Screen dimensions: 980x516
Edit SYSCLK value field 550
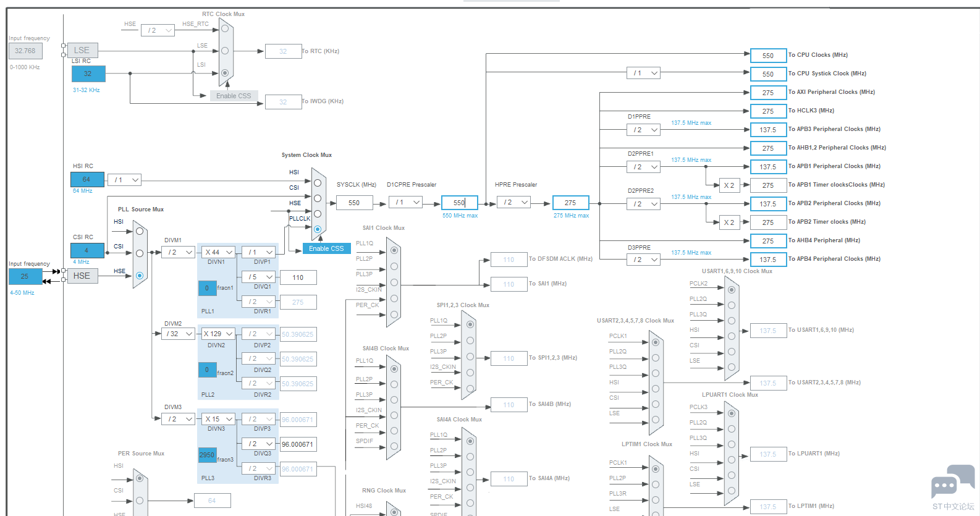tap(354, 203)
